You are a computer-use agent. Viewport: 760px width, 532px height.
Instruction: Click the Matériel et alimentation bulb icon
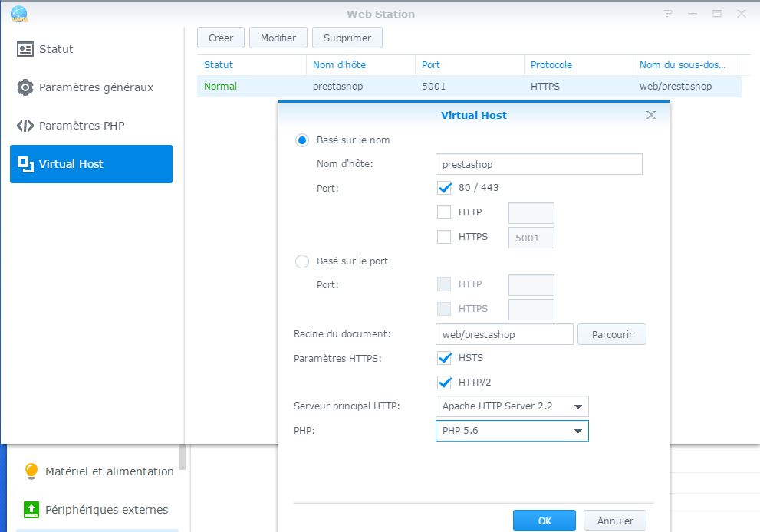tap(31, 471)
